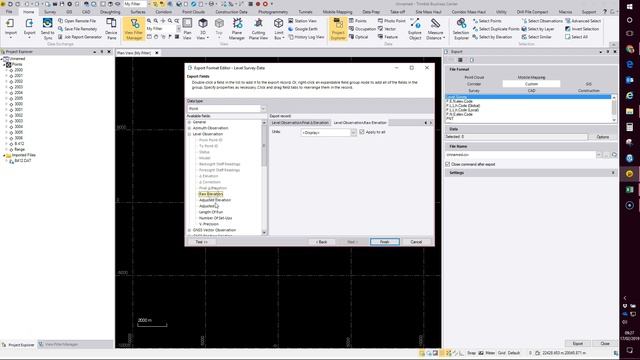Open the Optical spreadsheet
Viewport: 640px width, 360px height.
359,37
